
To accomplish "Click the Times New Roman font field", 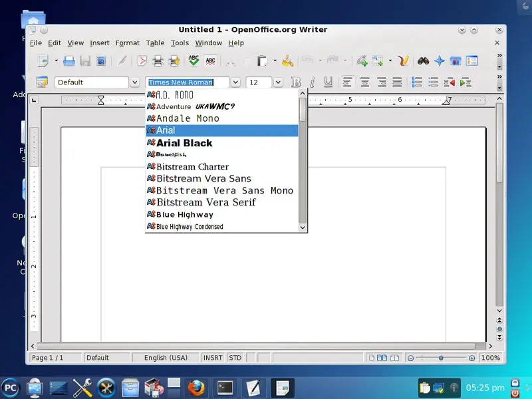I will [188, 82].
